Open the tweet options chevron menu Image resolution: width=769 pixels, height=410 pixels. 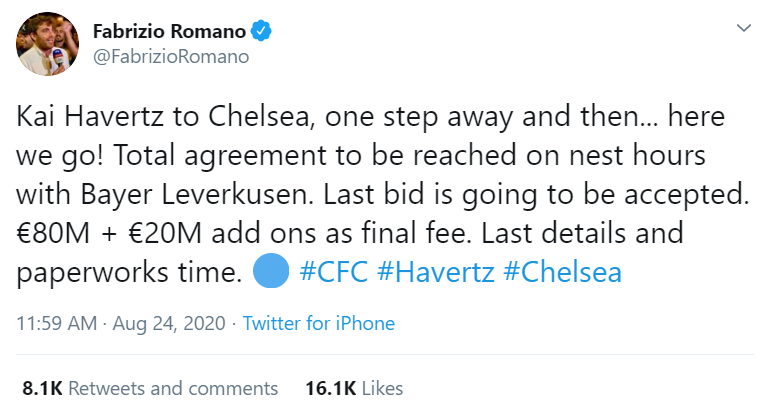(x=744, y=28)
